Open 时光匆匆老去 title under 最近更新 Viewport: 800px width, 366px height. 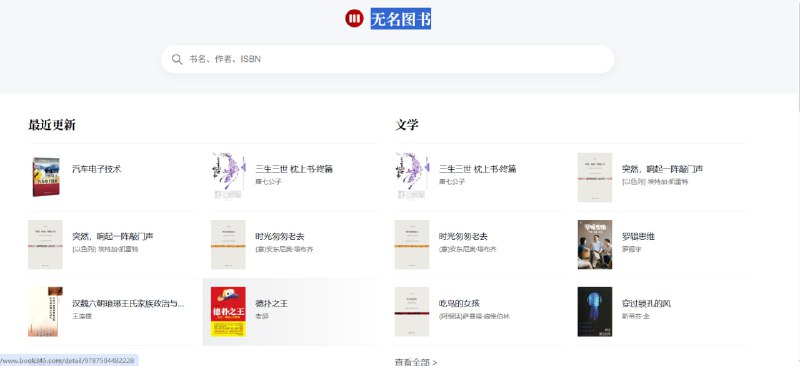[x=280, y=236]
